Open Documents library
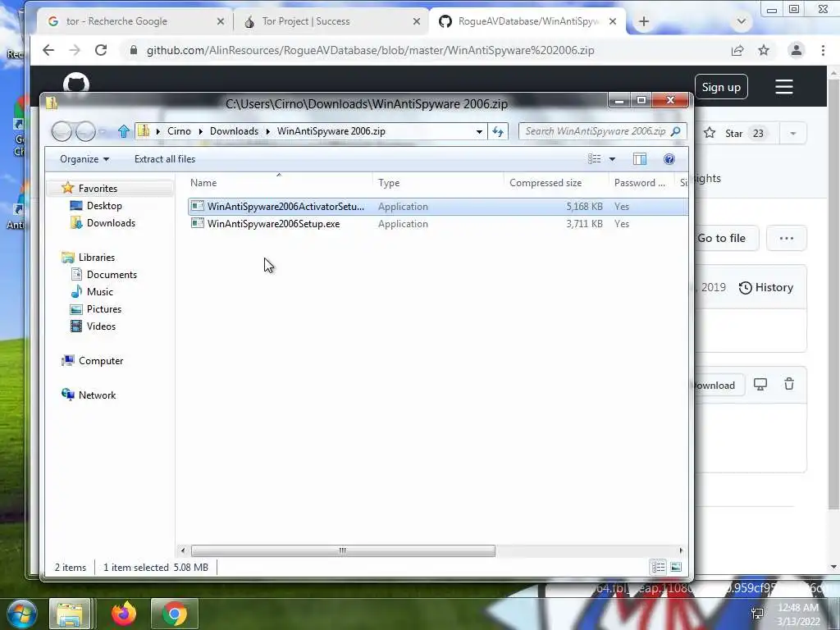 112,274
